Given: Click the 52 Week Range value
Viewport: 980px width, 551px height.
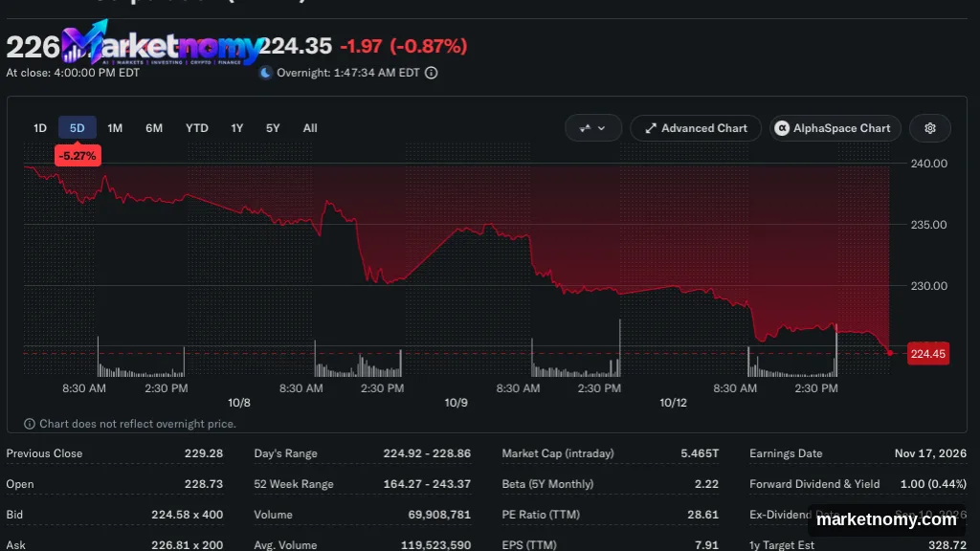Looking at the screenshot, I should pyautogui.click(x=427, y=484).
